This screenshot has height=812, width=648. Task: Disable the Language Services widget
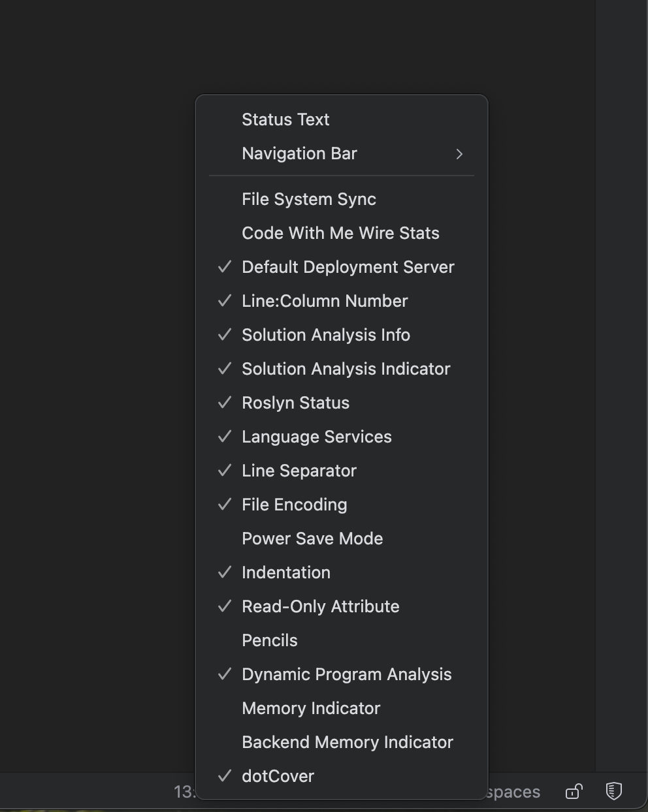click(x=316, y=437)
